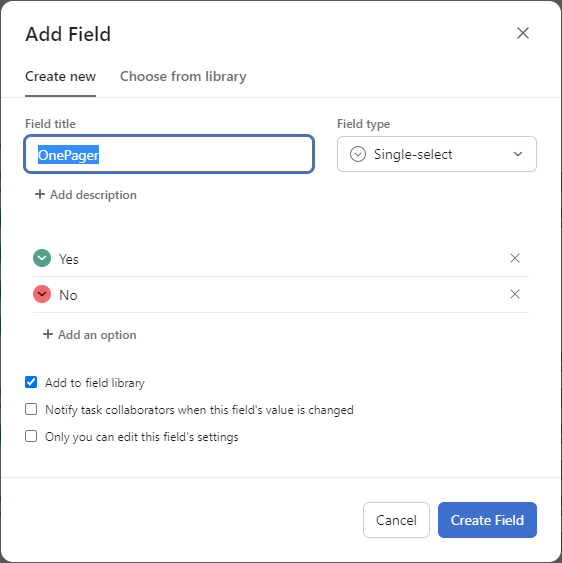This screenshot has width=562, height=563.
Task: Click the plus icon beside Add description
Action: [40, 194]
